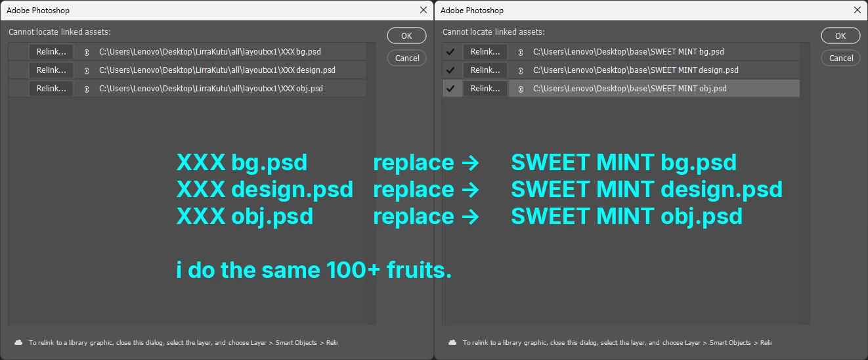Confirm with OK in right dialog
This screenshot has width=868, height=360.
click(x=840, y=35)
